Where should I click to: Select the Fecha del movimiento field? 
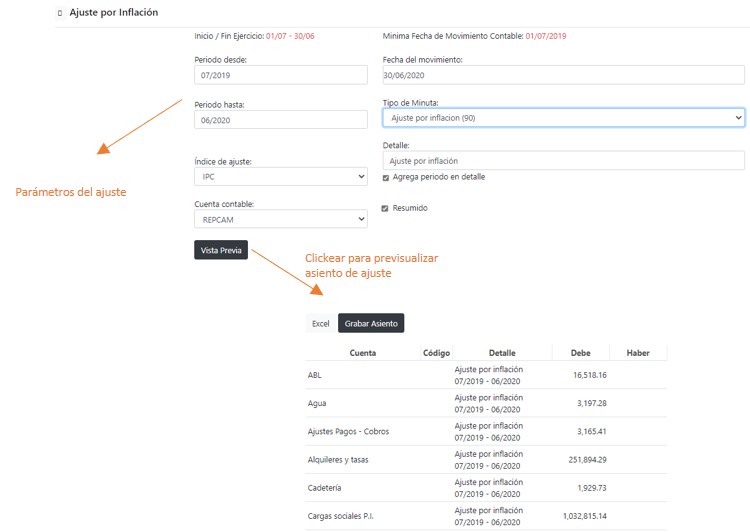(x=563, y=76)
